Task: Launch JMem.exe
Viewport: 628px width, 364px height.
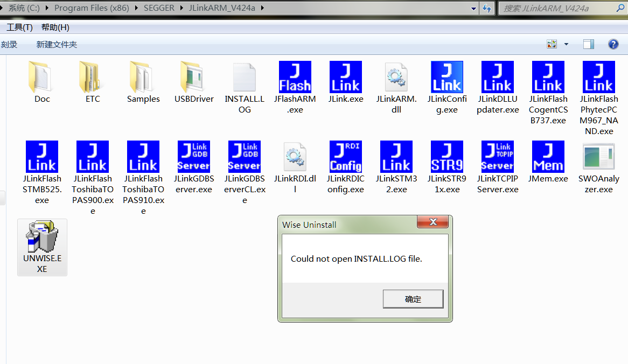Action: pos(548,157)
